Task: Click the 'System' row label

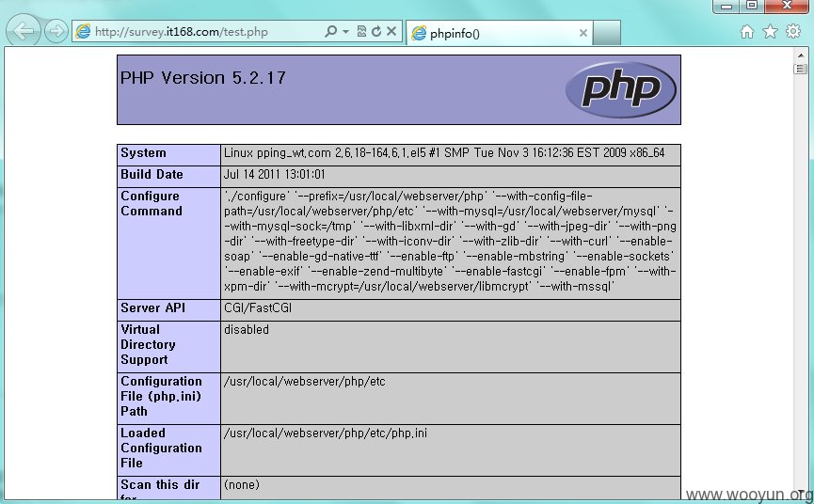Action: (x=143, y=153)
